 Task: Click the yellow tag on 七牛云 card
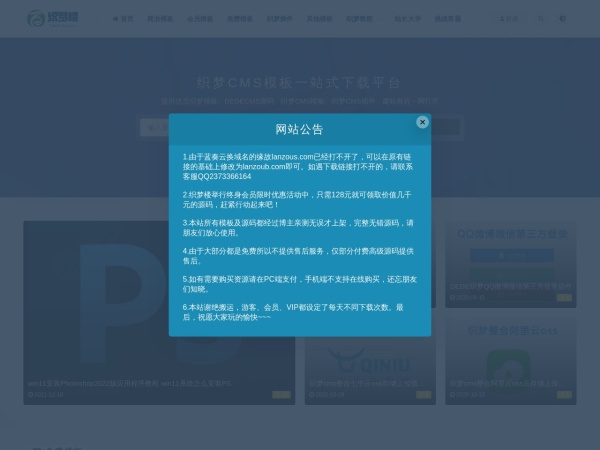(x=424, y=395)
